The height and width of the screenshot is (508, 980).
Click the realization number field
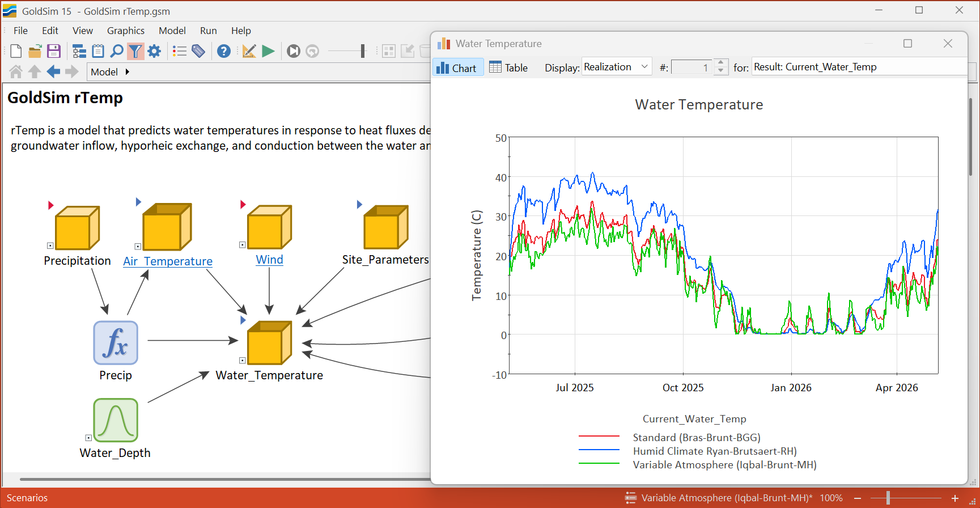tap(692, 67)
